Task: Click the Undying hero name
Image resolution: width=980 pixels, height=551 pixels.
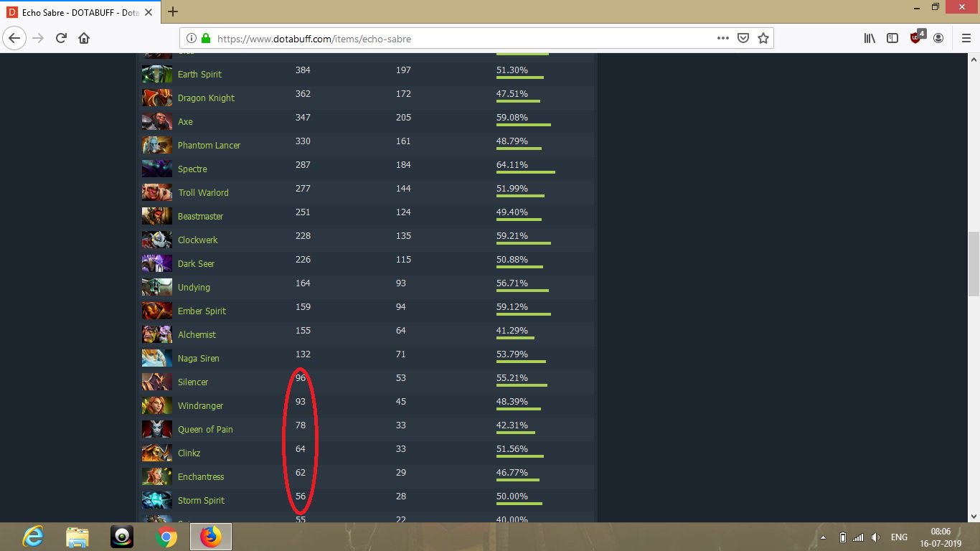Action: click(194, 288)
